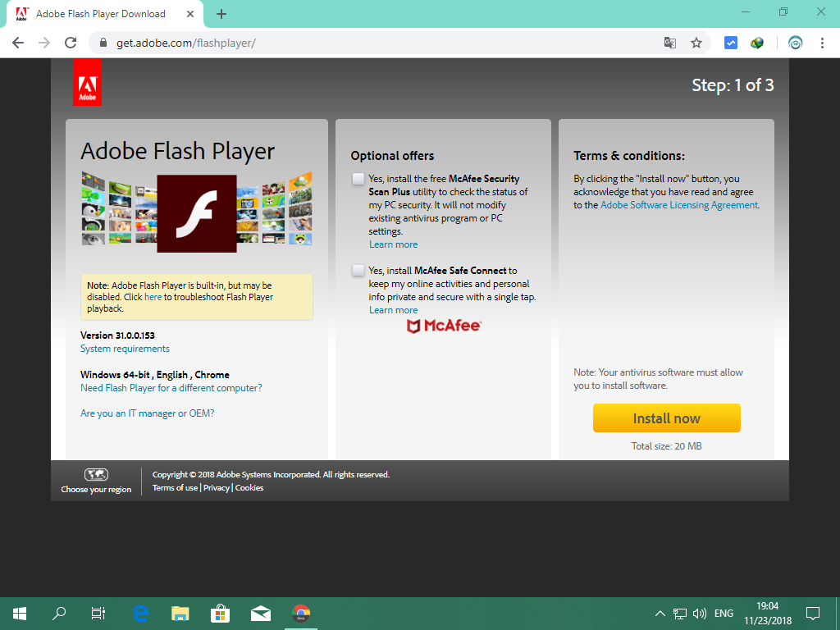Show hidden system tray icons
The width and height of the screenshot is (840, 630).
tap(660, 614)
